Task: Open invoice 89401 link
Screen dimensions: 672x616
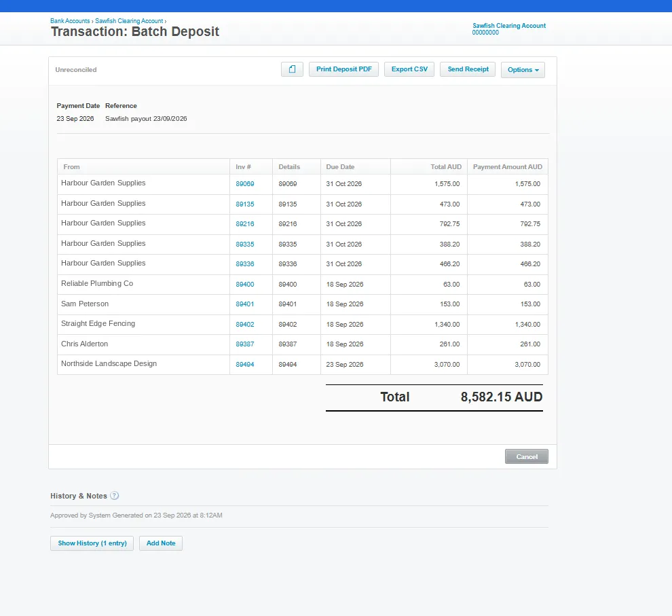Action: coord(245,304)
